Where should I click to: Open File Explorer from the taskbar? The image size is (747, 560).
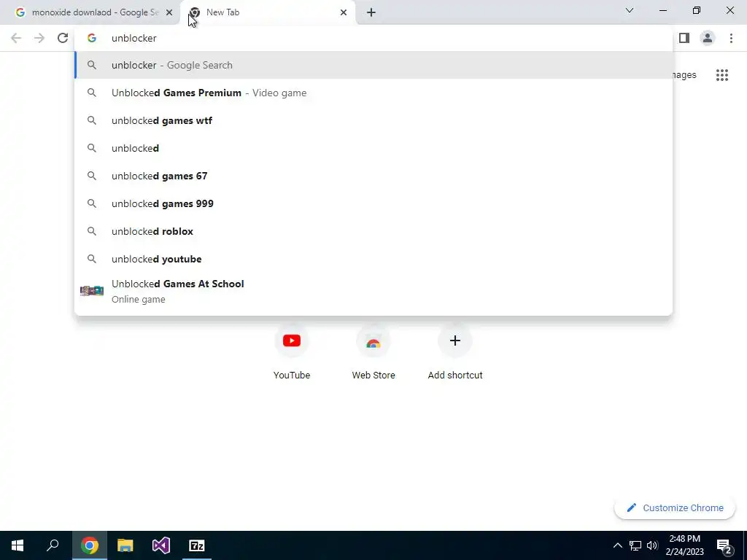pos(125,545)
